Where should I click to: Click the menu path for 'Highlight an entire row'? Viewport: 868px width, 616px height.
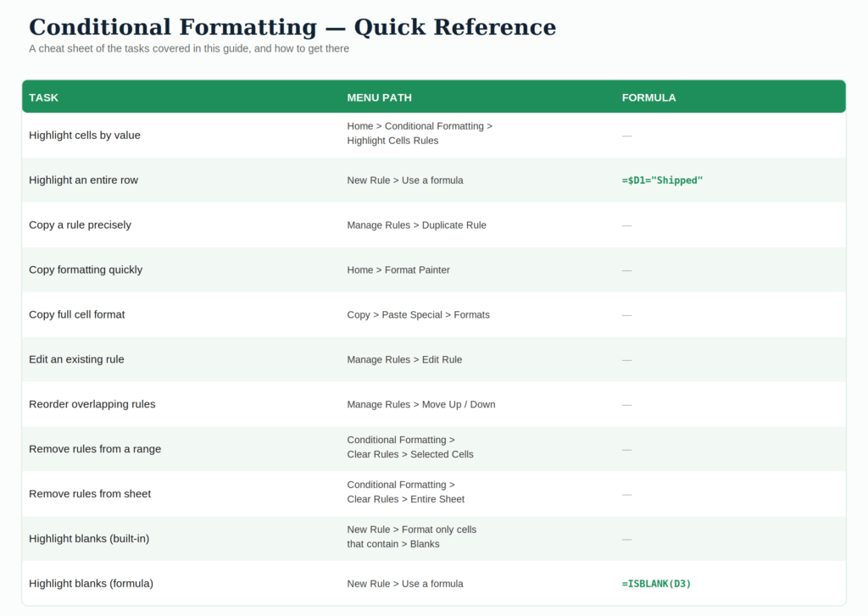click(x=405, y=180)
